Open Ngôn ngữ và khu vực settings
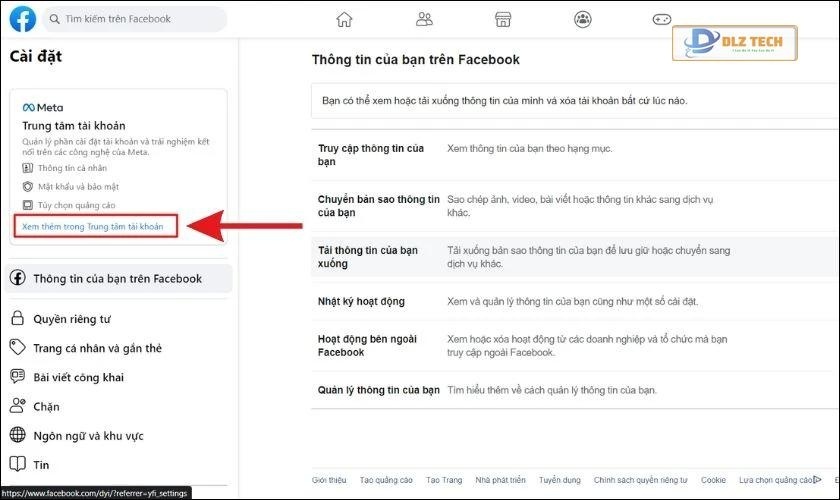840x500 pixels. 88,436
